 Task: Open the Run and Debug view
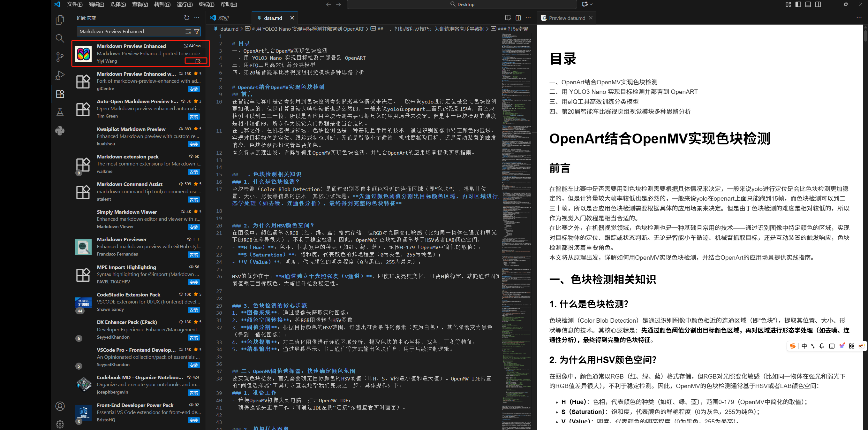60,75
